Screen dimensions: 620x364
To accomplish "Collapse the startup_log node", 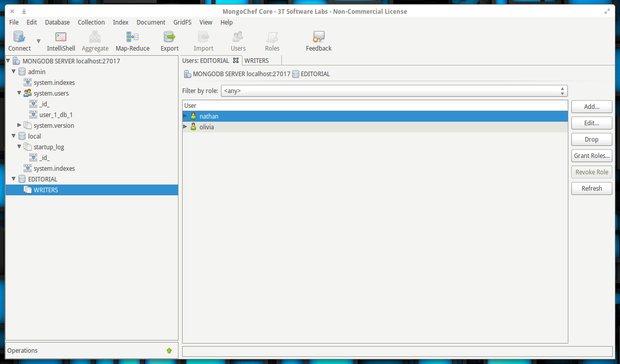I will 19,146.
